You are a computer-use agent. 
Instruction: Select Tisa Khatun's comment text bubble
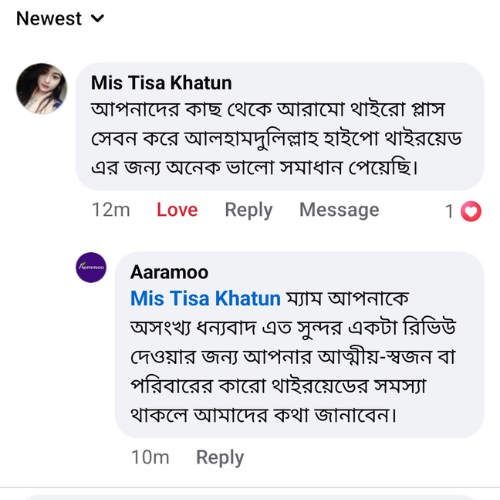[280, 126]
